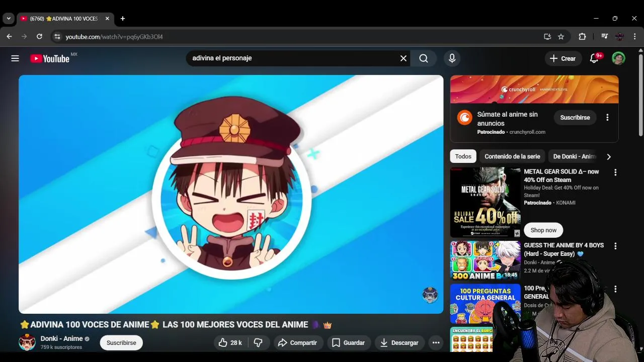The height and width of the screenshot is (362, 644).
Task: Reload the current page
Action: (x=39, y=37)
